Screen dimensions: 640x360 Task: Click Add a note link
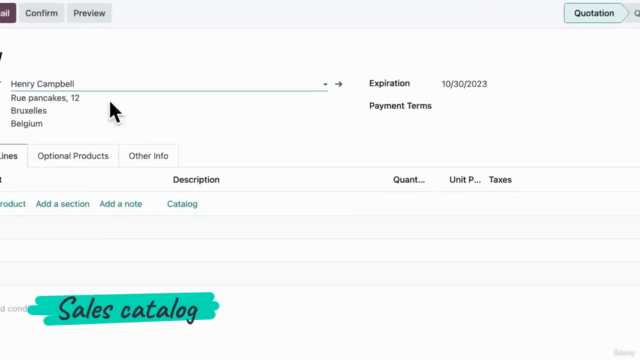[121, 204]
